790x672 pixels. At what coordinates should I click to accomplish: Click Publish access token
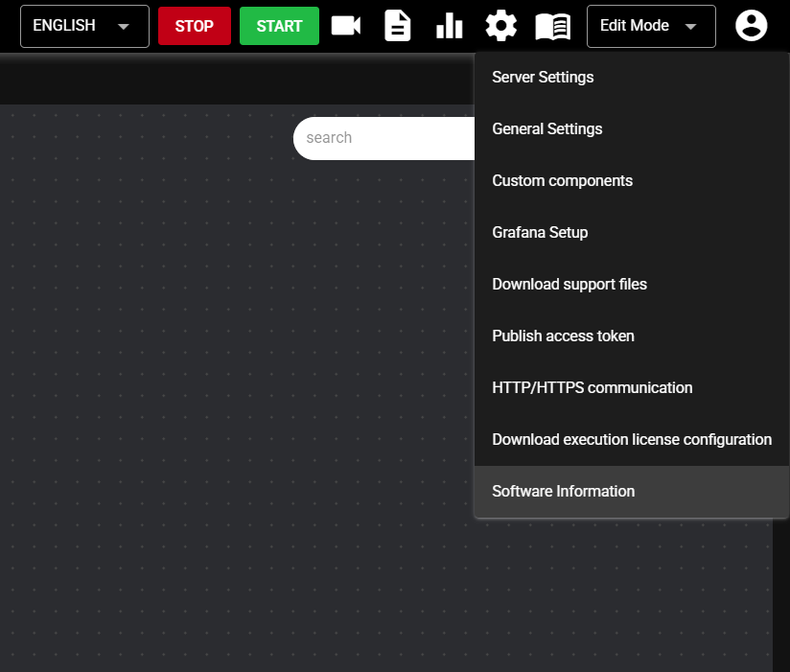coord(563,336)
